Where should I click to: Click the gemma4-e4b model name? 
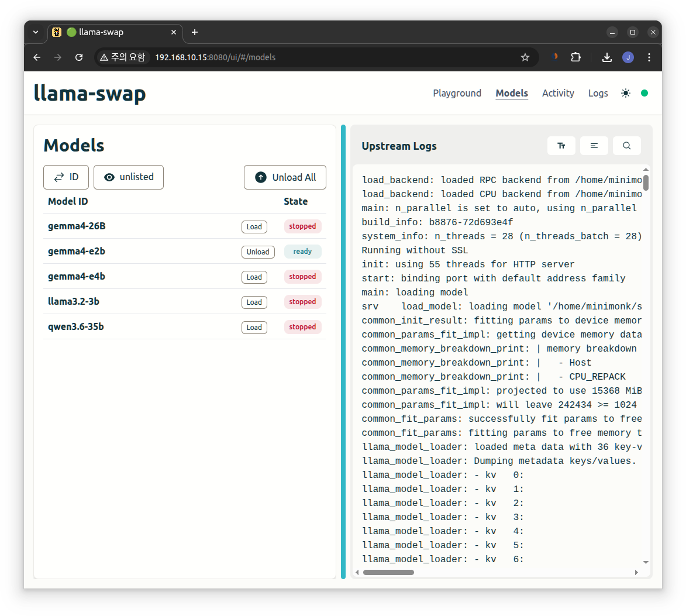point(77,277)
